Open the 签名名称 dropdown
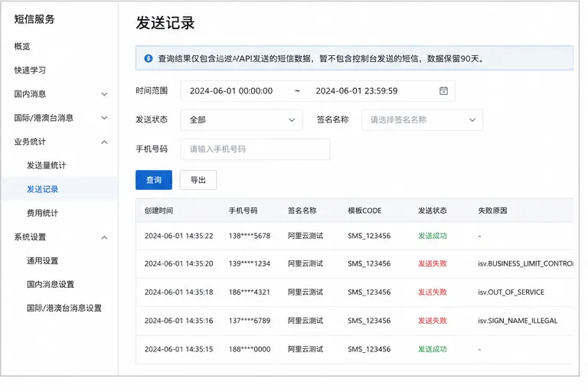Image resolution: width=588 pixels, height=392 pixels. tap(423, 119)
